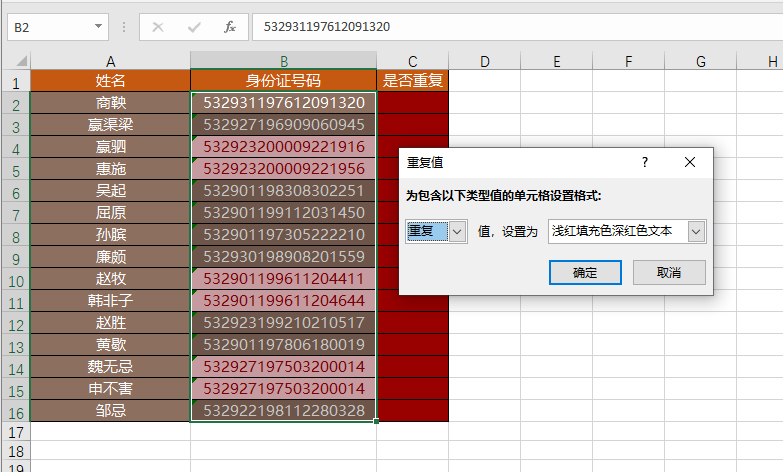Click the 取消 button
Screen dimensions: 783x472
669,273
